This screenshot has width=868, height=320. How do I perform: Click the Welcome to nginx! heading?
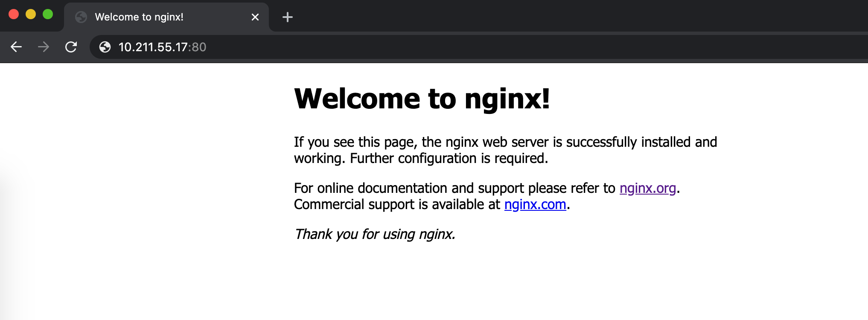[422, 99]
